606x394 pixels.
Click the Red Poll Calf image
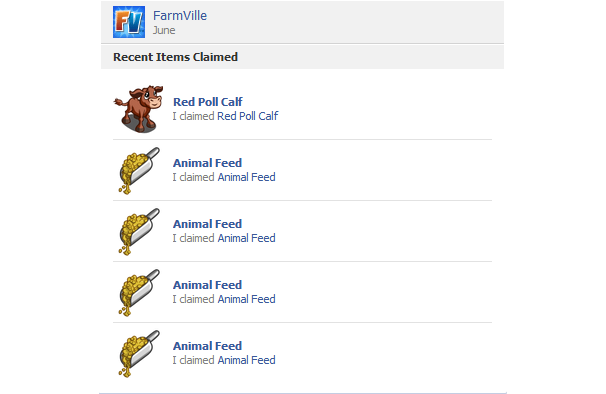pos(138,109)
